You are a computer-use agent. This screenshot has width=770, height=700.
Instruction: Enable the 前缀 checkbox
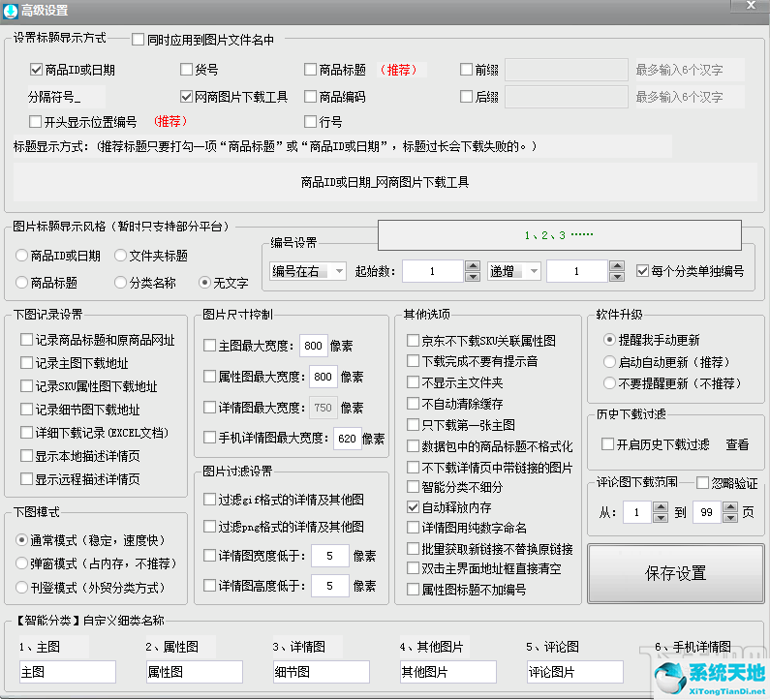(466, 69)
